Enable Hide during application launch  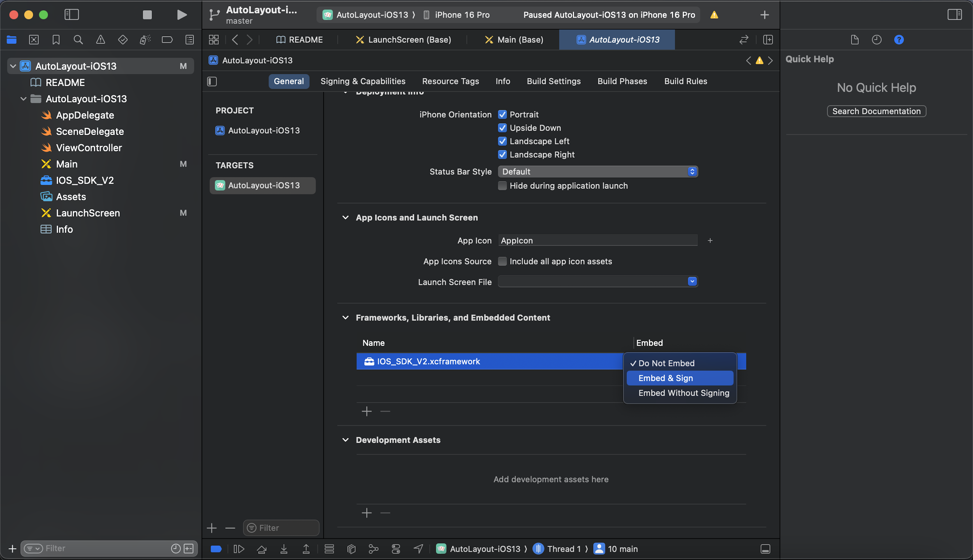tap(502, 186)
